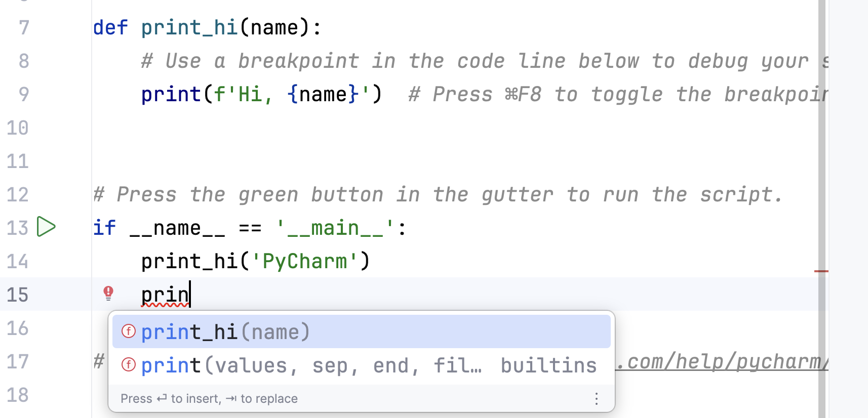Toggle a breakpoint at line number 14
868x418 pixels.
coord(18,261)
